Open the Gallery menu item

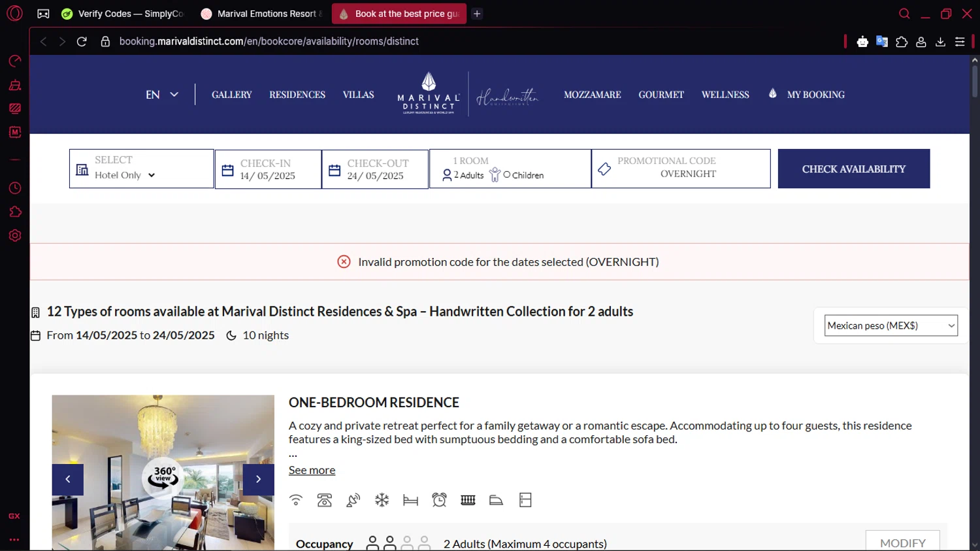231,95
